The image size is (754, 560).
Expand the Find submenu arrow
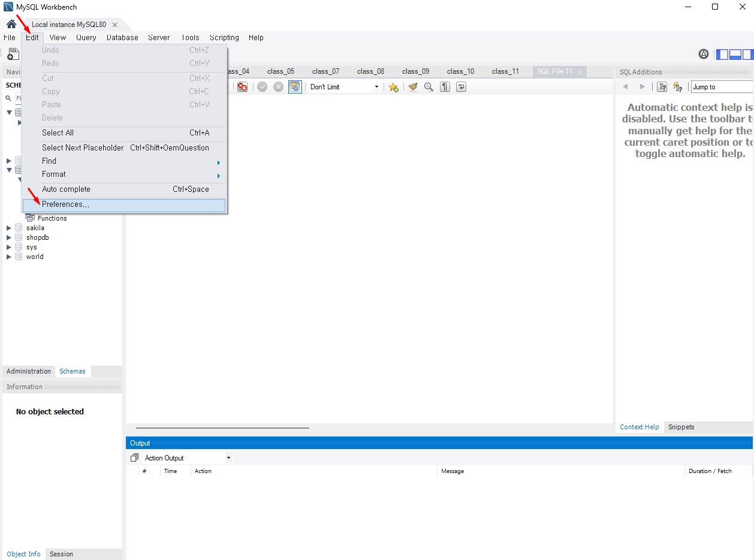tap(219, 162)
